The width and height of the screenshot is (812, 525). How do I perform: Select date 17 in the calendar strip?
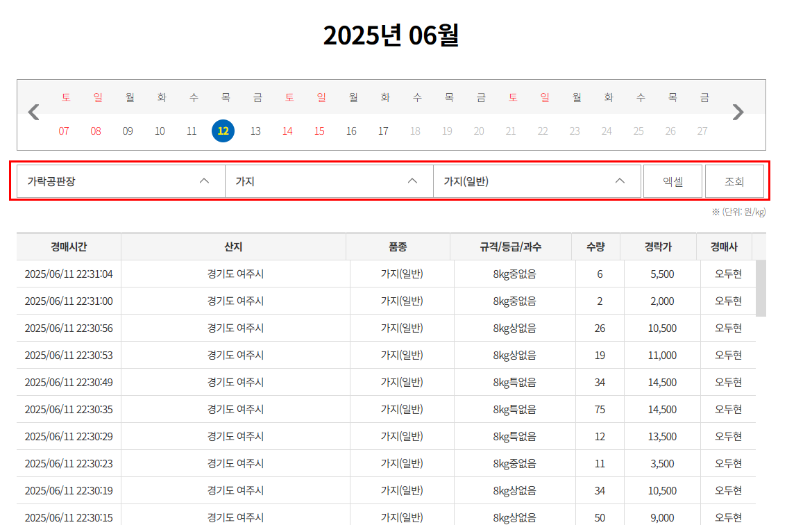click(x=383, y=131)
